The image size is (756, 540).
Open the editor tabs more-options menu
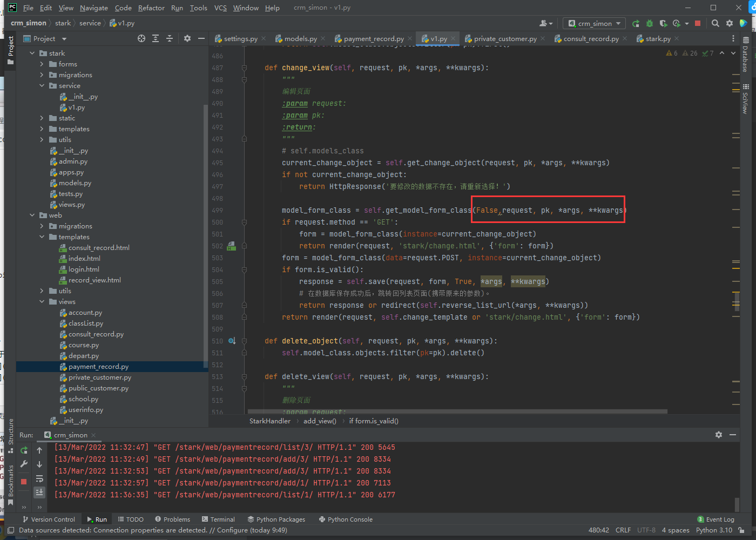[733, 38]
